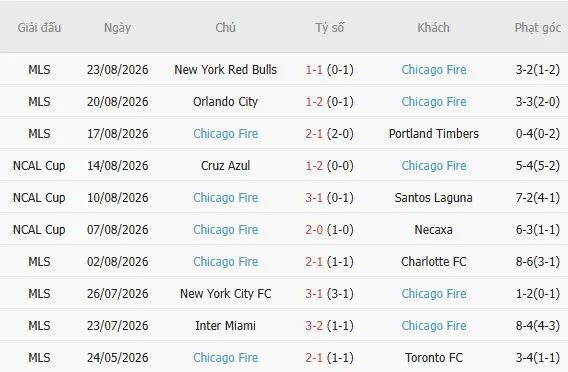
Task: Open the Inter Miami team link
Action: [225, 326]
